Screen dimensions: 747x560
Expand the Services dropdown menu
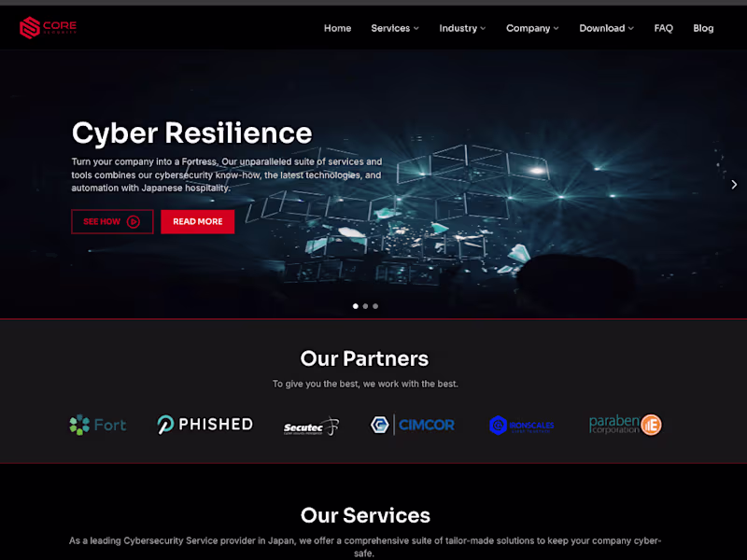pyautogui.click(x=395, y=28)
